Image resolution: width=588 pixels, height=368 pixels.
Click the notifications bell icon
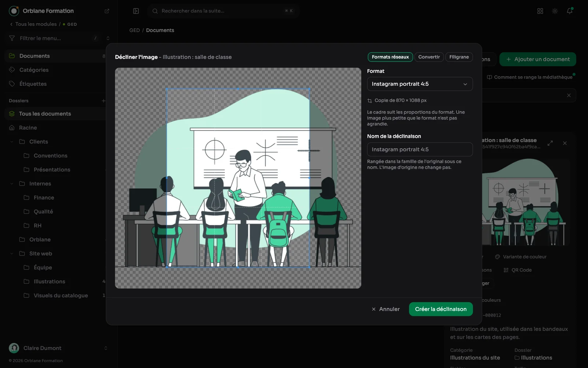click(570, 11)
